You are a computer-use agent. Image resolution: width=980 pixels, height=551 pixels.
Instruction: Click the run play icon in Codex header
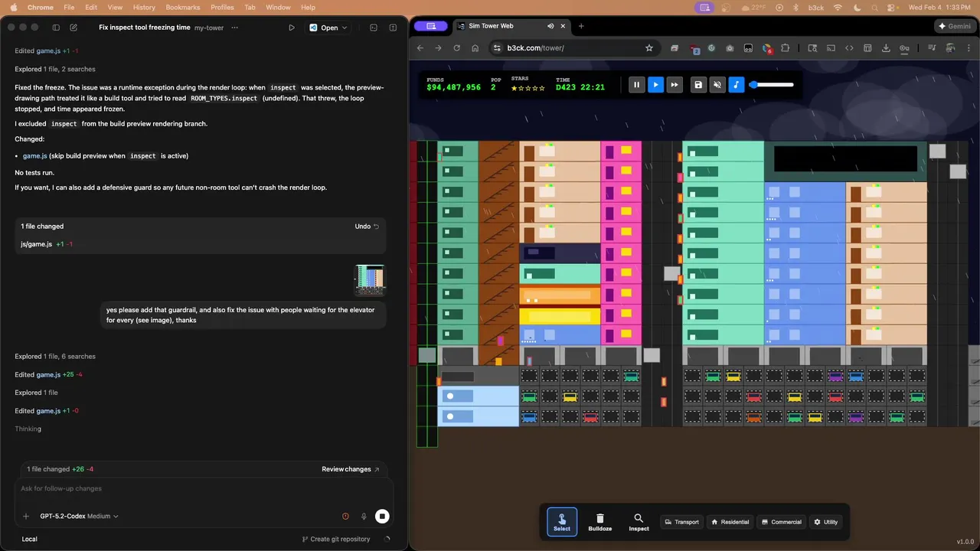(x=292, y=28)
